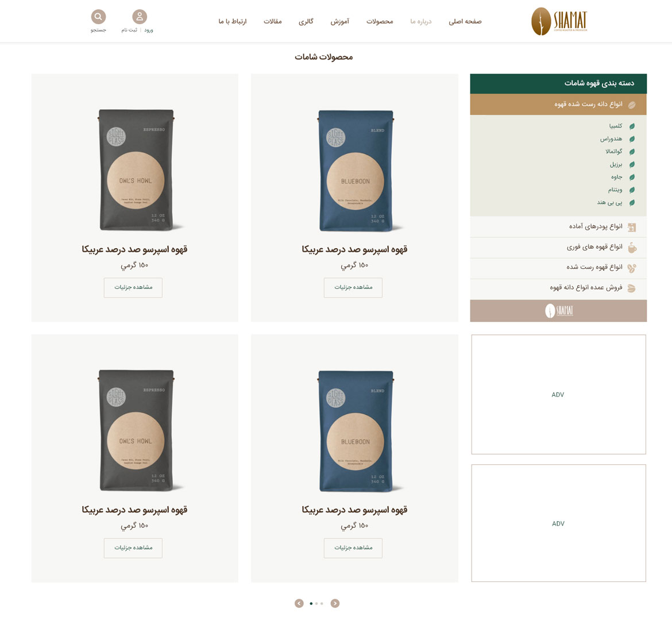Click the upper ADV banner box
The image size is (672, 632).
(558, 395)
